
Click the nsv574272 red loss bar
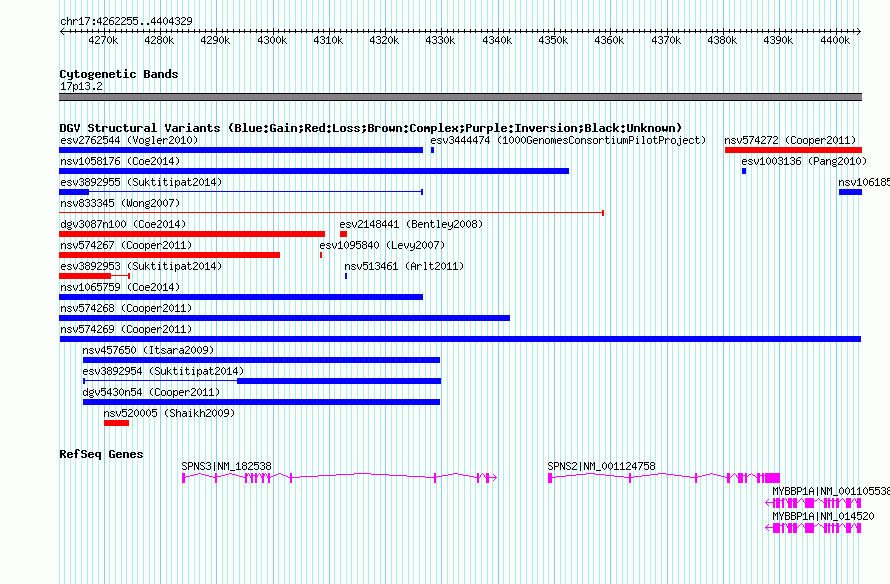[794, 150]
